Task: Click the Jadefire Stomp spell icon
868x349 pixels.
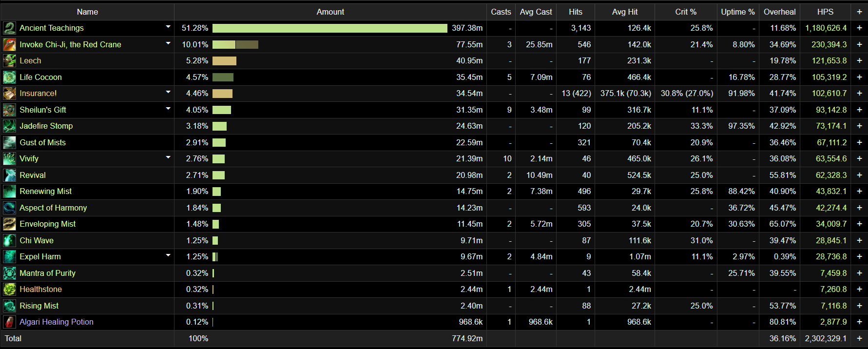Action: point(9,126)
